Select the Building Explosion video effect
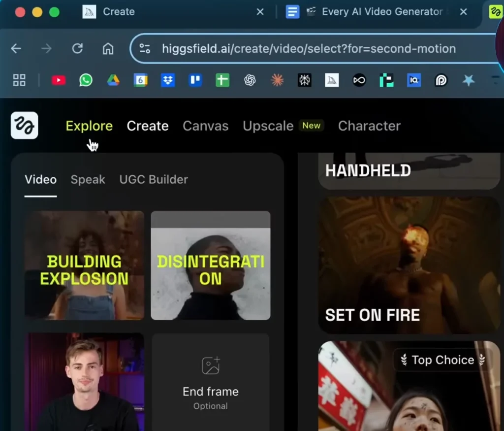This screenshot has height=431, width=504. click(x=84, y=265)
